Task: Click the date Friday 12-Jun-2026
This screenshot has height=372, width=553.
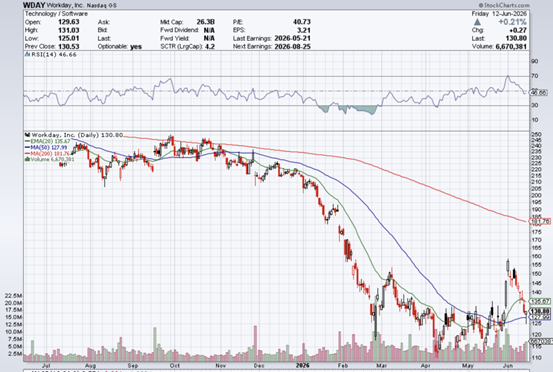Action: pyautogui.click(x=499, y=14)
